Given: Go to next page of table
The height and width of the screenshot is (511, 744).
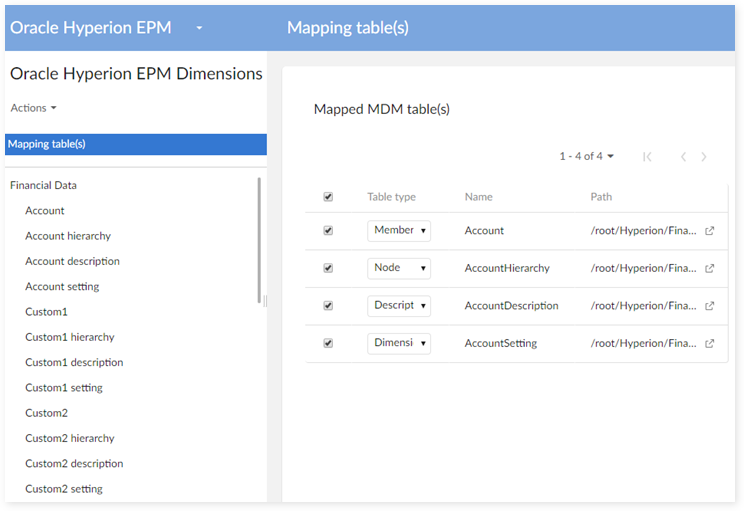Looking at the screenshot, I should (x=704, y=157).
